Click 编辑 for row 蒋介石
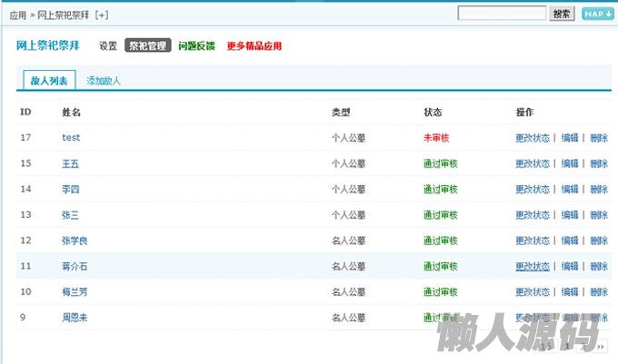 [570, 266]
